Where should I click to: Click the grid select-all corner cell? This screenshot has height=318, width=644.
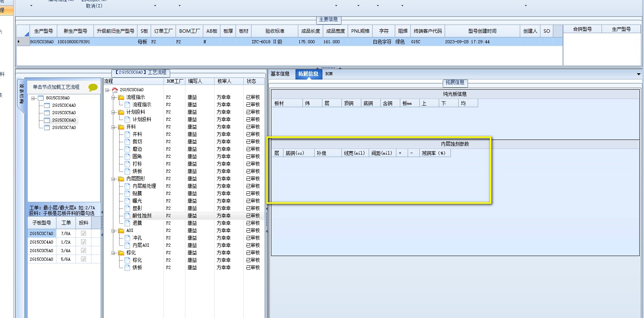[23, 31]
